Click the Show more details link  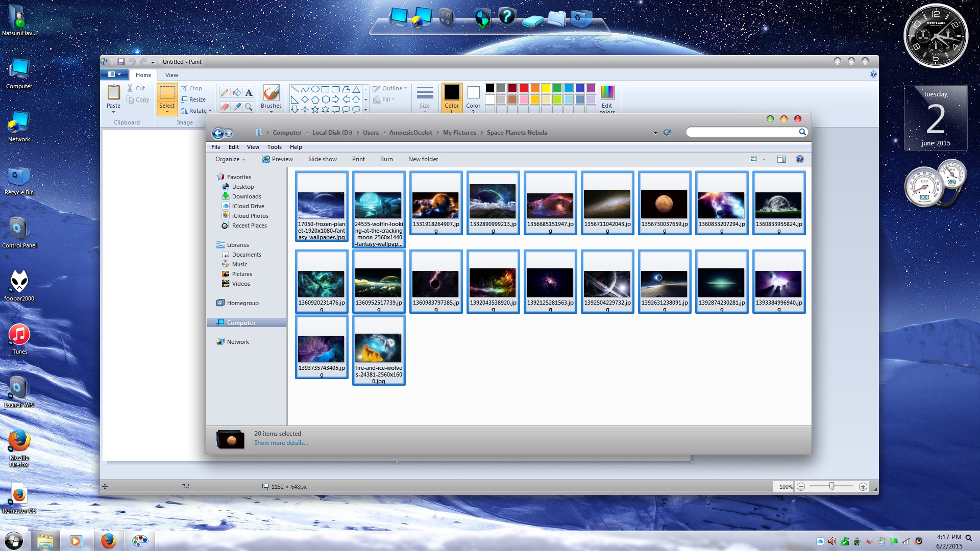pyautogui.click(x=281, y=443)
